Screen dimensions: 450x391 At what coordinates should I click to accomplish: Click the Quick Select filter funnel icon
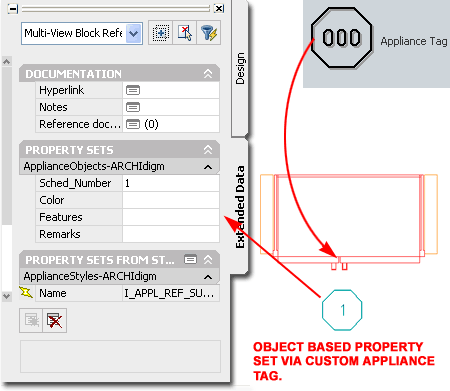click(x=209, y=33)
